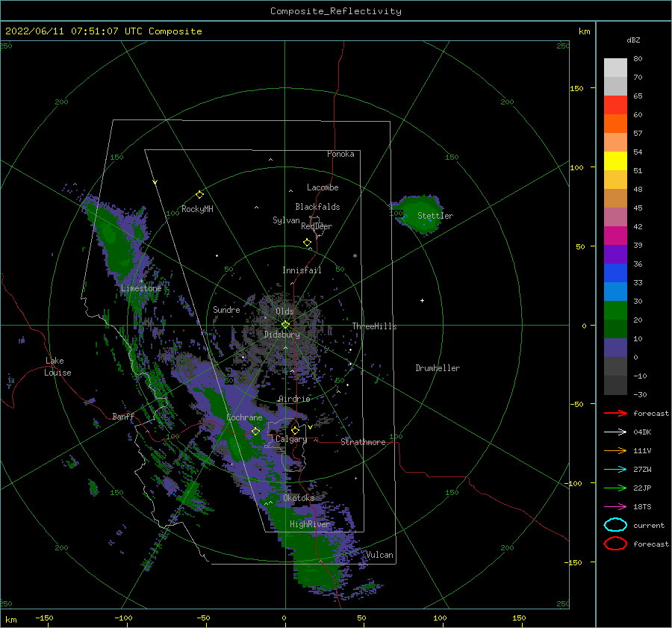Click the 65 dBZ red color swatch

tap(615, 105)
